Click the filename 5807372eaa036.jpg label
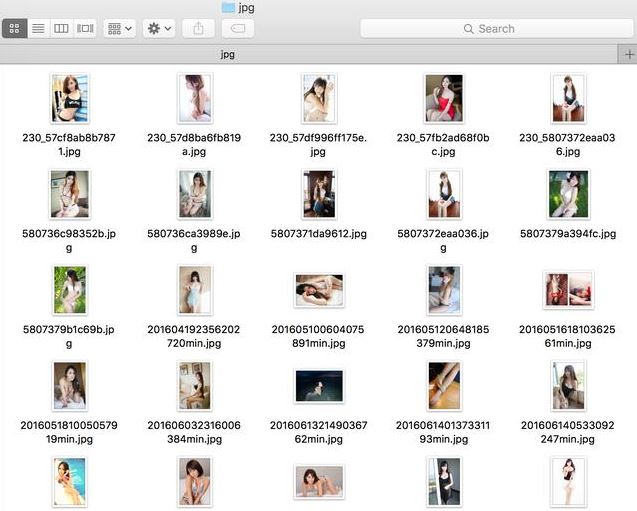 point(443,240)
